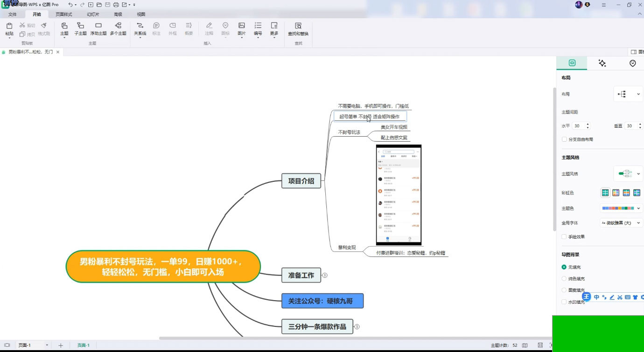
Task: Open the AI sparkle tab in right panel
Action: (x=602, y=63)
